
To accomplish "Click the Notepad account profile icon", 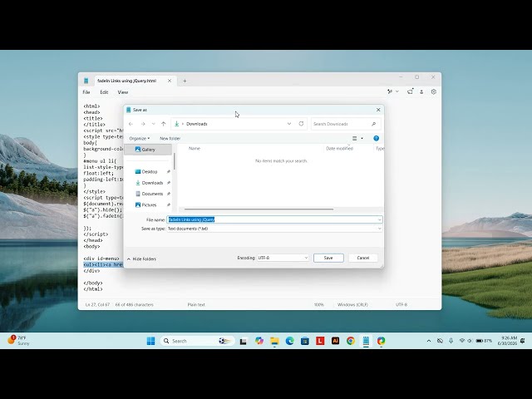I will 421,91.
